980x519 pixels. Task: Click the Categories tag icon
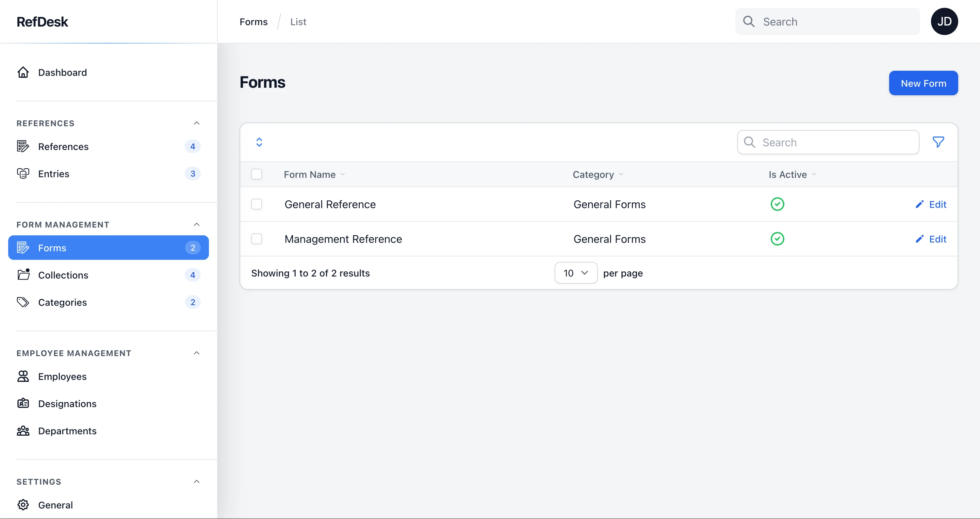tap(23, 302)
